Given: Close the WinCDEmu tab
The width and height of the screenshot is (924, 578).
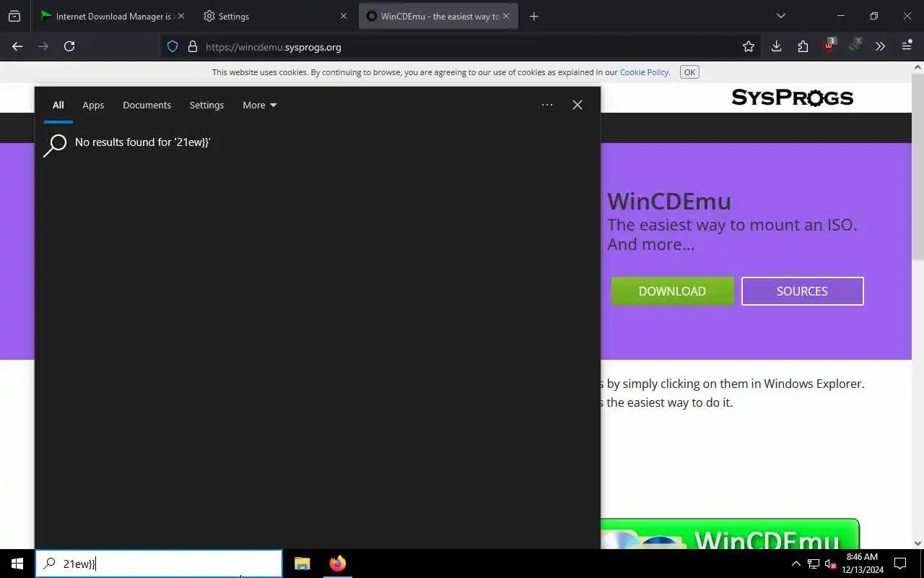Looking at the screenshot, I should click(x=506, y=16).
